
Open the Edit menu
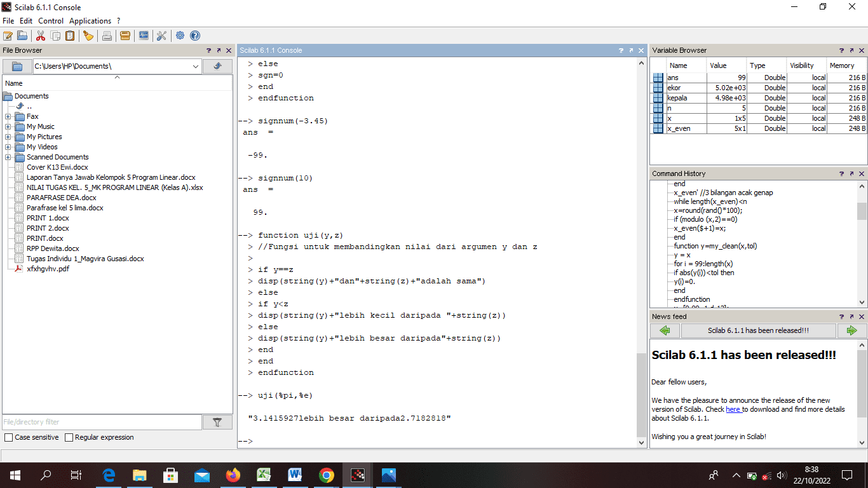pos(26,21)
